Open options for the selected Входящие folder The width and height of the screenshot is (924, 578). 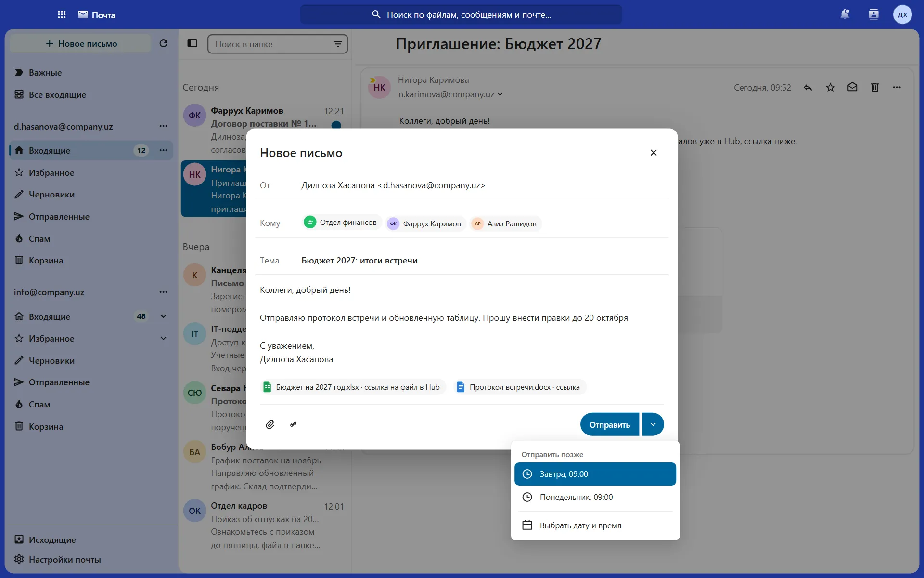coord(164,150)
